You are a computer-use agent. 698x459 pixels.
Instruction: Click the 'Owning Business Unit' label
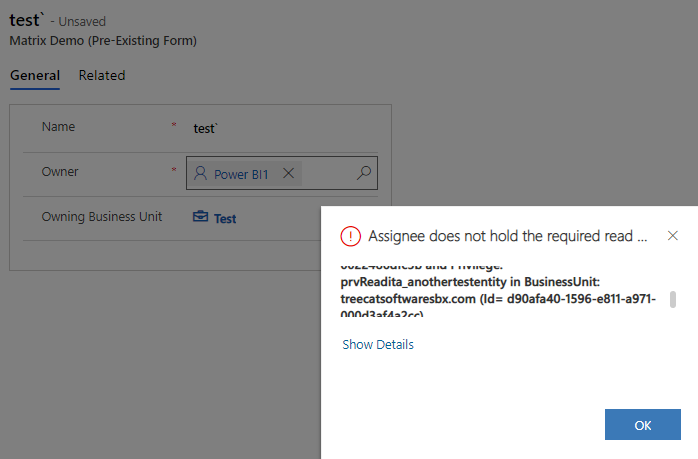101,217
